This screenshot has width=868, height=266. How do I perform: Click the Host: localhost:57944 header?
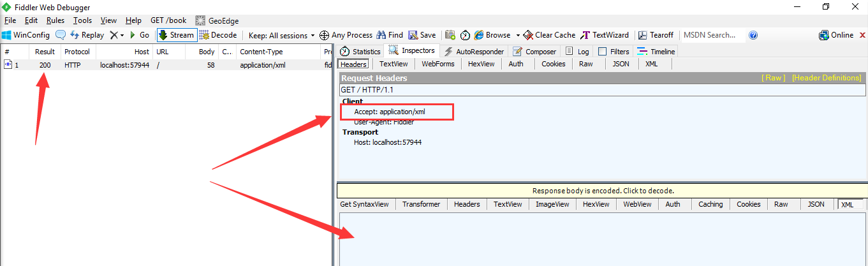(x=388, y=142)
